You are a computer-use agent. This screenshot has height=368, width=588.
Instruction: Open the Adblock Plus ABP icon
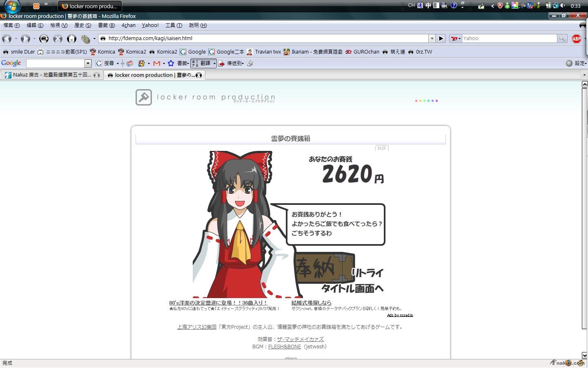tap(577, 39)
